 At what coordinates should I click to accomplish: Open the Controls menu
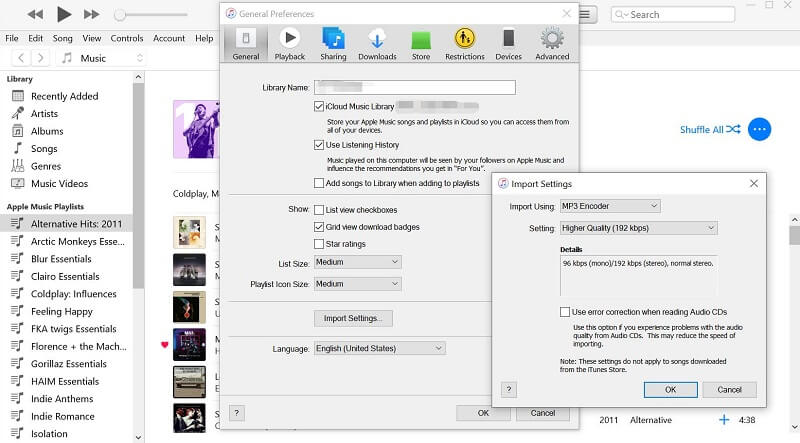click(x=127, y=38)
